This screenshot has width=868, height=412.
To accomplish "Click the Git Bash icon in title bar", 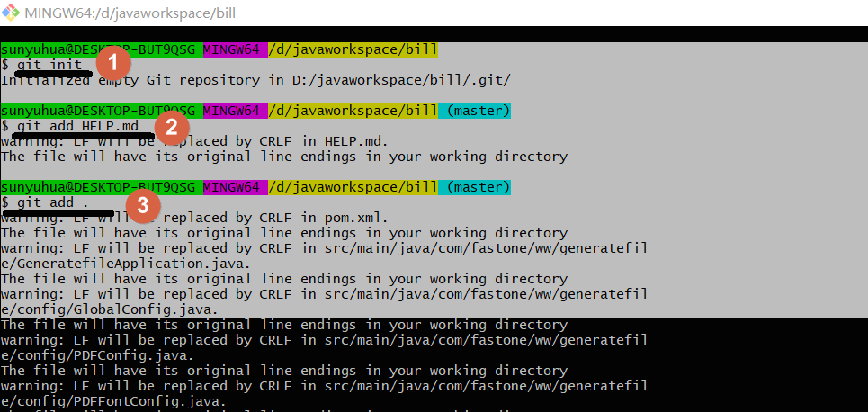I will tap(11, 13).
